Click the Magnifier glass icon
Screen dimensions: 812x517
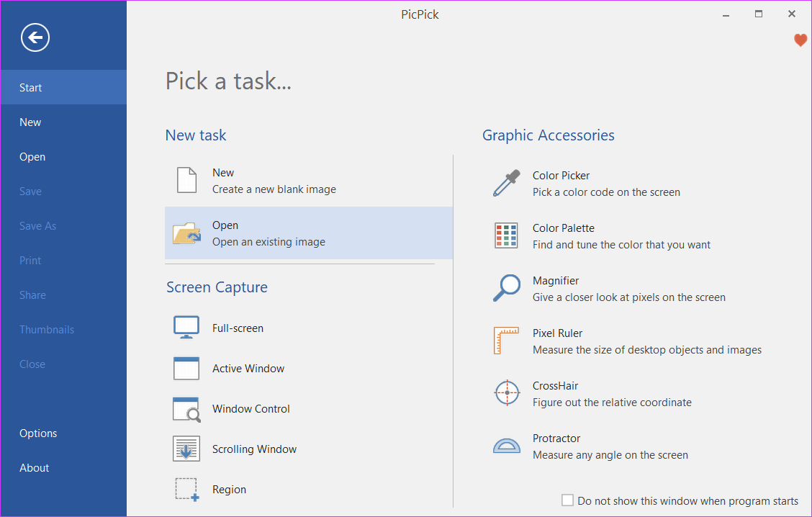(507, 288)
